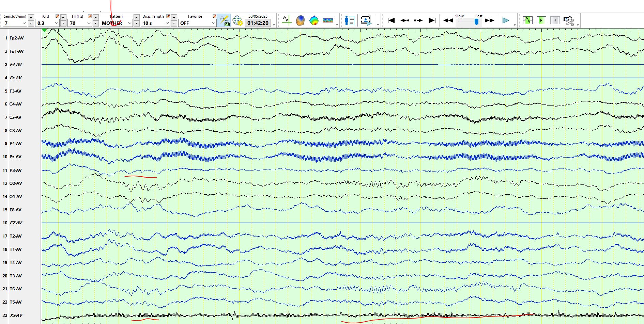Image resolution: width=644 pixels, height=324 pixels.
Task: Open the 2D topographic map icon
Action: tap(314, 20)
